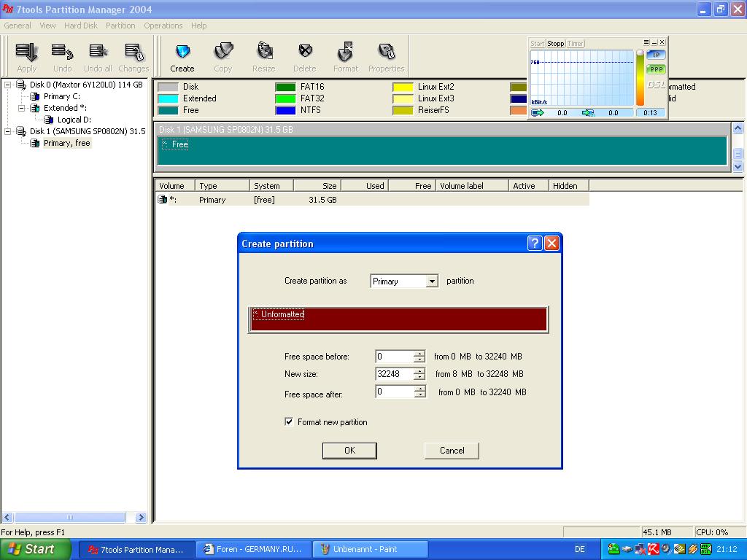Click the System column header

[x=271, y=186]
